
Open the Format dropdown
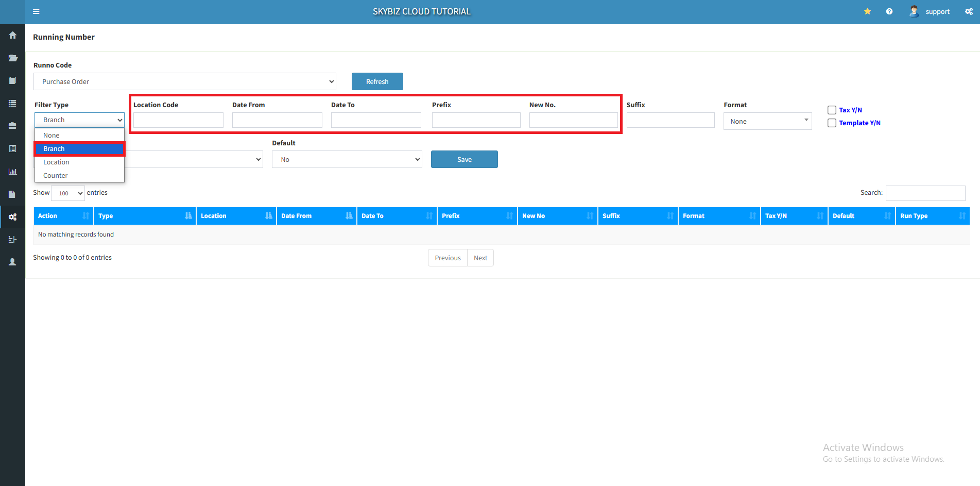[x=767, y=121]
